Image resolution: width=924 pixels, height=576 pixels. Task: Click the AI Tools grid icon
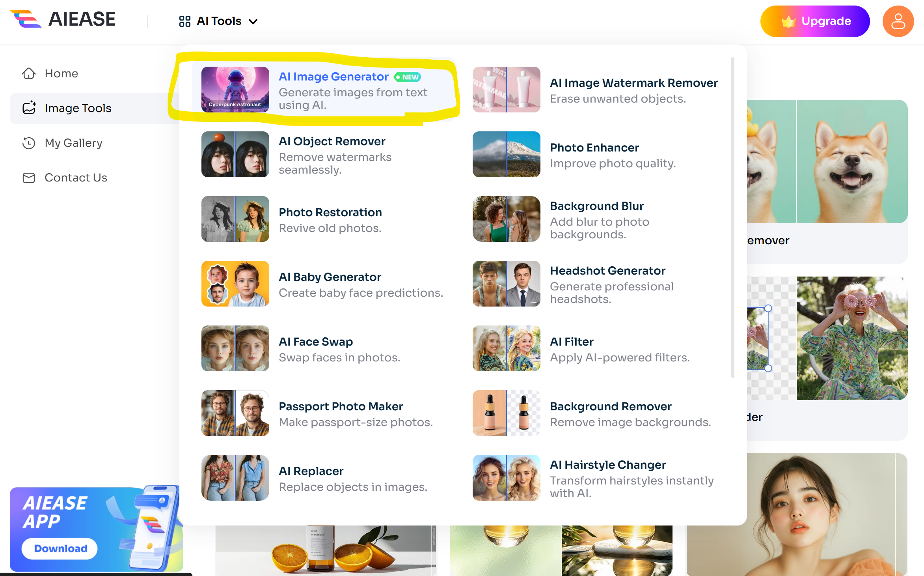pos(184,21)
